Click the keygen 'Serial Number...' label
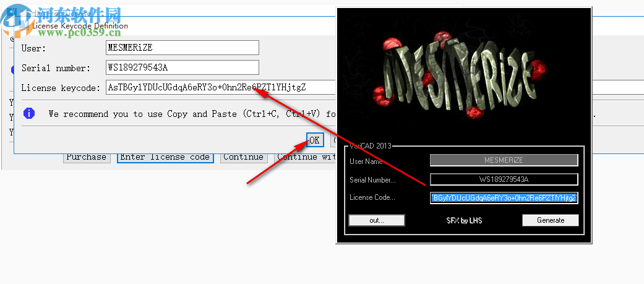 (373, 180)
